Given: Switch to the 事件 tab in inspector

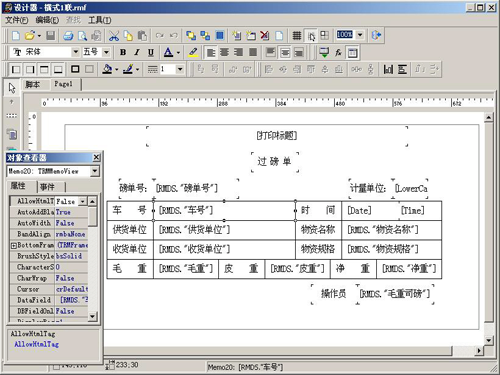Looking at the screenshot, I should click(x=47, y=187).
